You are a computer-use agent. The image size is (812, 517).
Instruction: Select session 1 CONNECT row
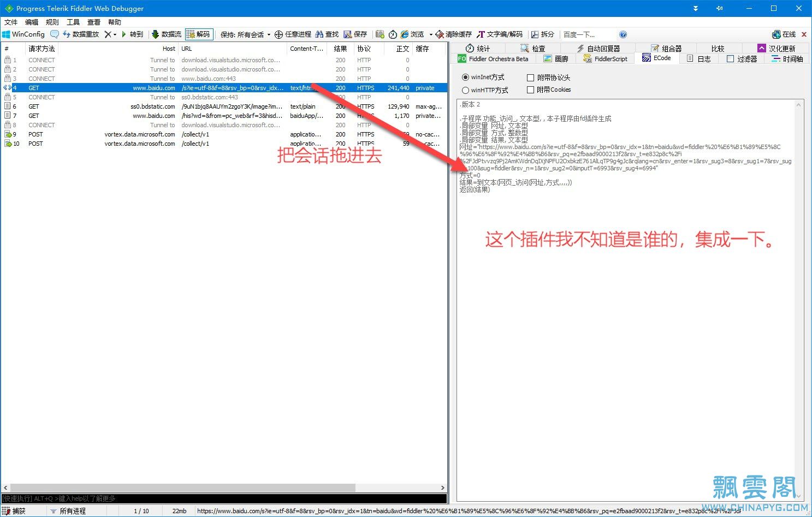coord(224,60)
